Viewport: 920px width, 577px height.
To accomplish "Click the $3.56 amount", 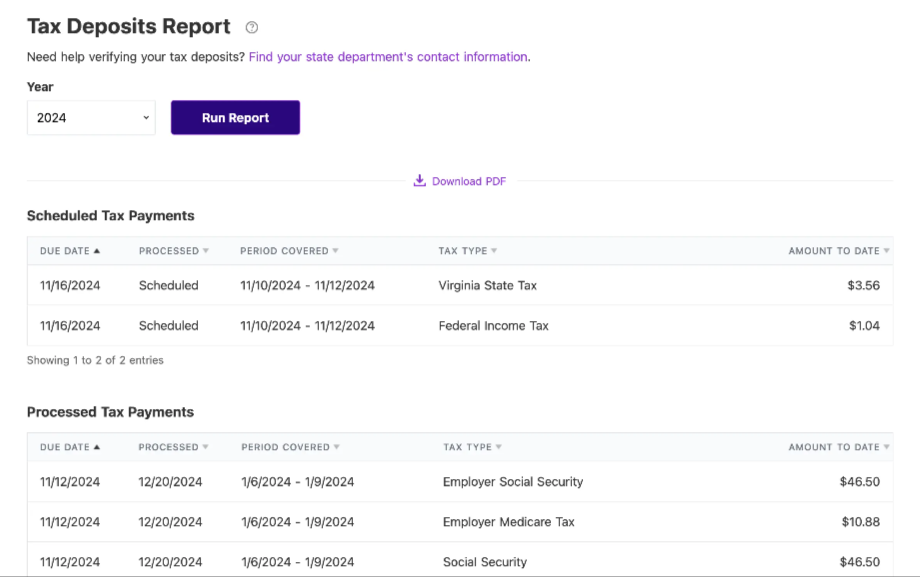I will 864,285.
